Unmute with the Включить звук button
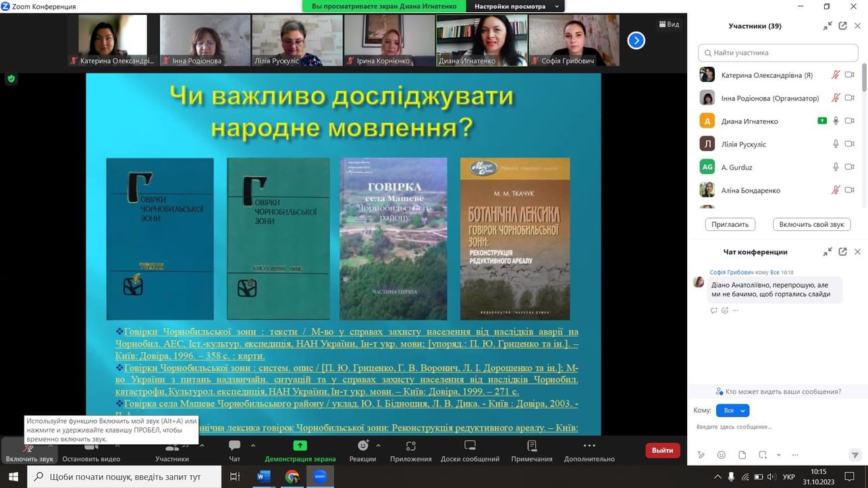The width and height of the screenshot is (868, 488). point(29,451)
